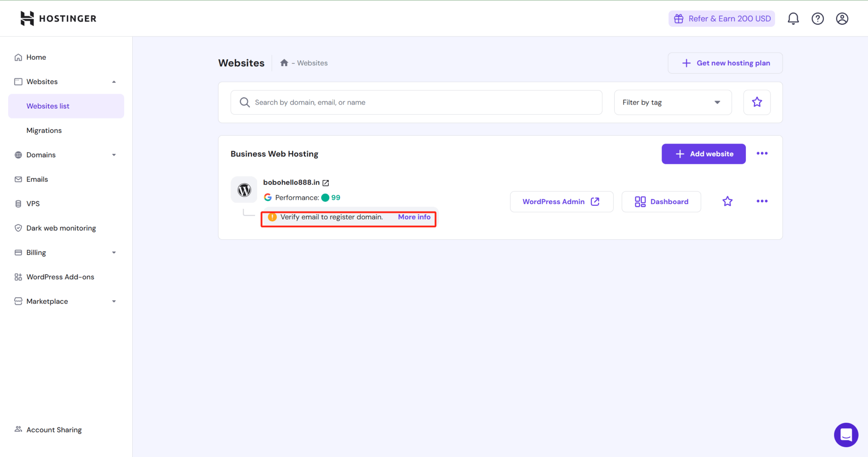This screenshot has height=457, width=868.
Task: Open Dark web monitoring in sidebar
Action: [61, 228]
